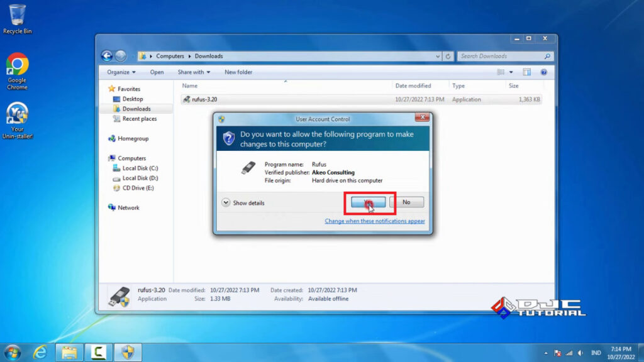
Task: Click the New folder menu item
Action: tap(238, 72)
